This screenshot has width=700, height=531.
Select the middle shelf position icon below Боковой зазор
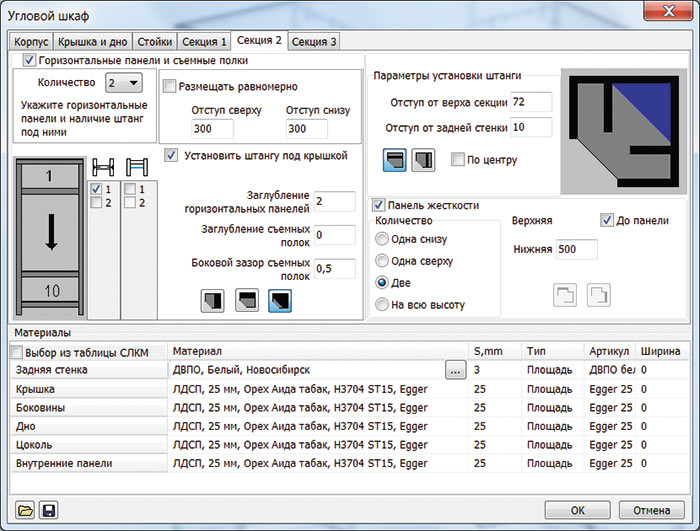[x=247, y=300]
